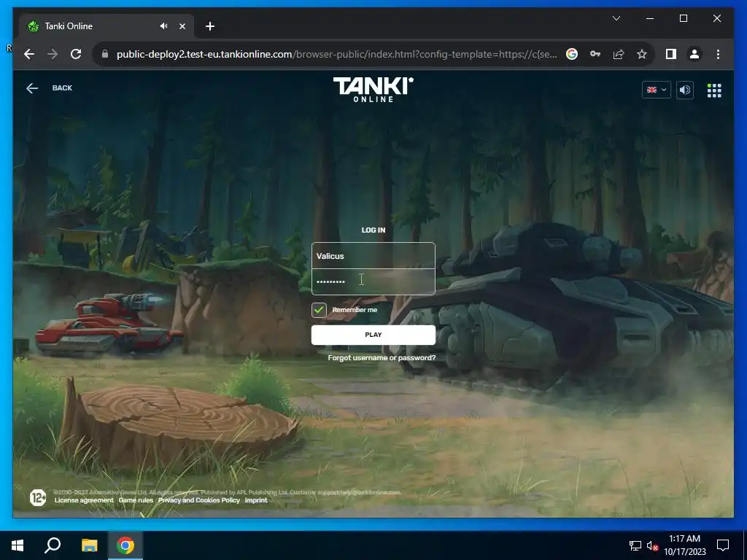Open the License agreement link
This screenshot has height=560, width=747.
[x=84, y=500]
